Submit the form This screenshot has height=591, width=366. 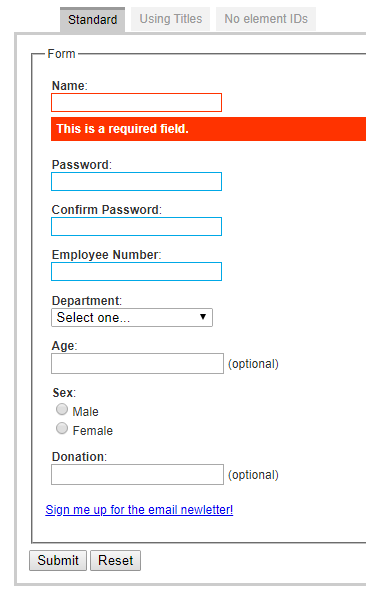tap(58, 560)
